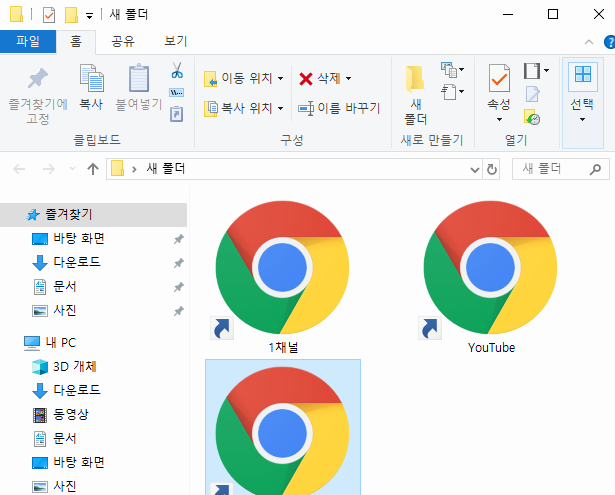This screenshot has width=615, height=495.
Task: Expand the Copy to (복사 위치) dropdown
Action: pos(281,108)
